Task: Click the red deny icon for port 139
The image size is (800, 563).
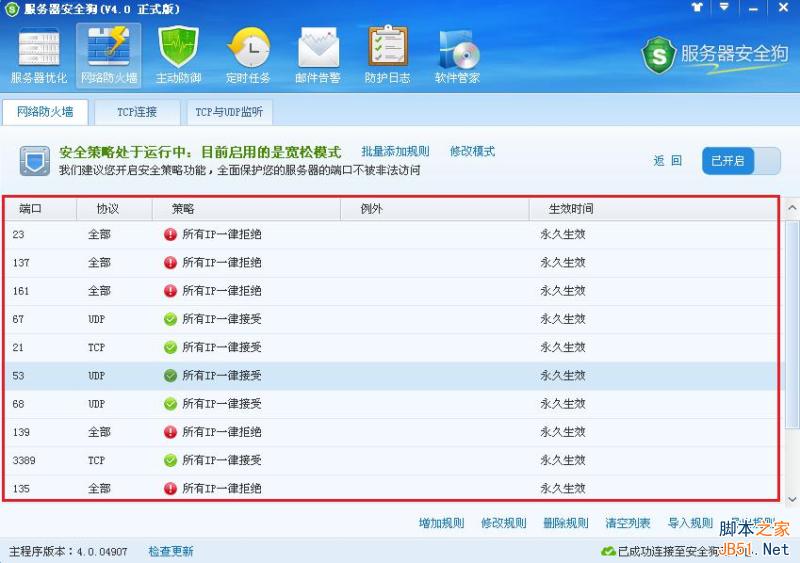Action: (x=170, y=432)
